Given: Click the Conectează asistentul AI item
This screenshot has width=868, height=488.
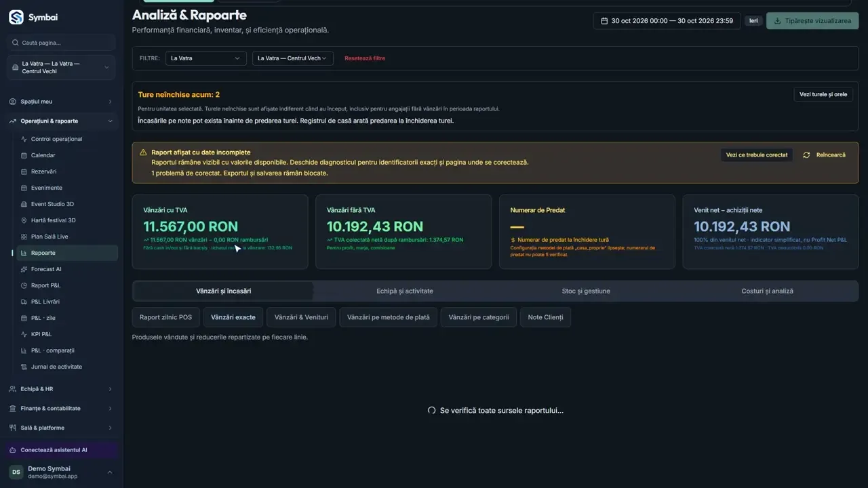Looking at the screenshot, I should [61, 450].
